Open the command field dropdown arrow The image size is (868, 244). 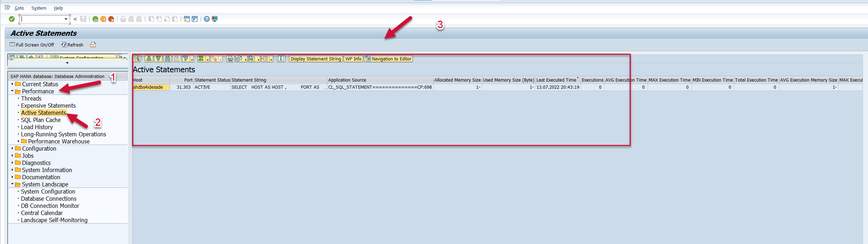pos(66,19)
